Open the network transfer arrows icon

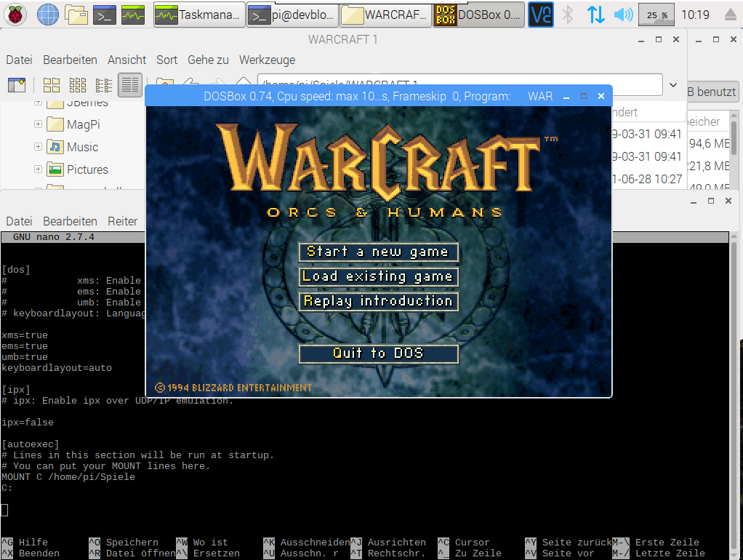tap(595, 15)
